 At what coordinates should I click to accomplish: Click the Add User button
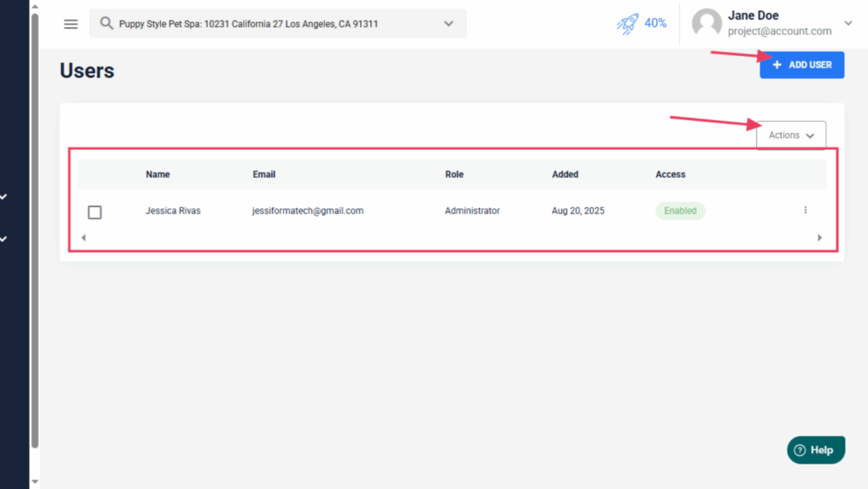click(x=802, y=64)
